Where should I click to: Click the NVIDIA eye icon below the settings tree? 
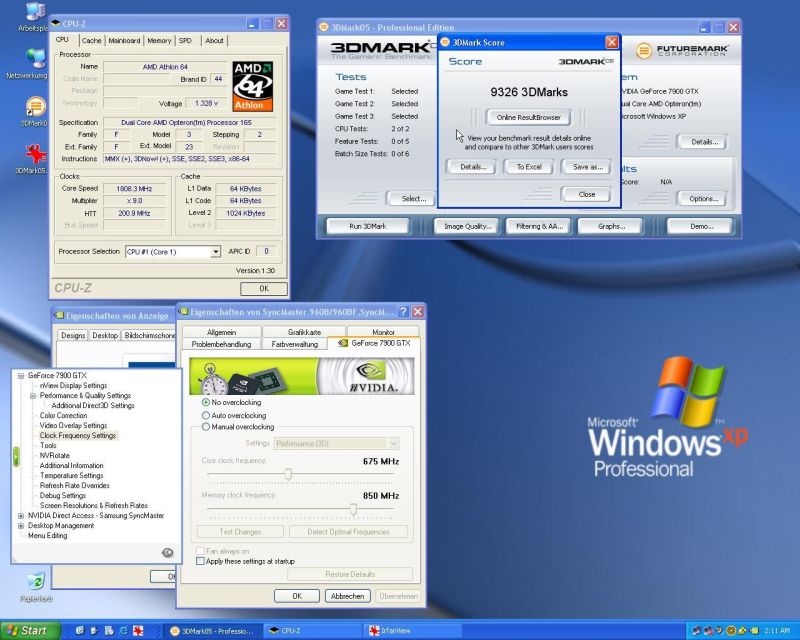pos(167,553)
